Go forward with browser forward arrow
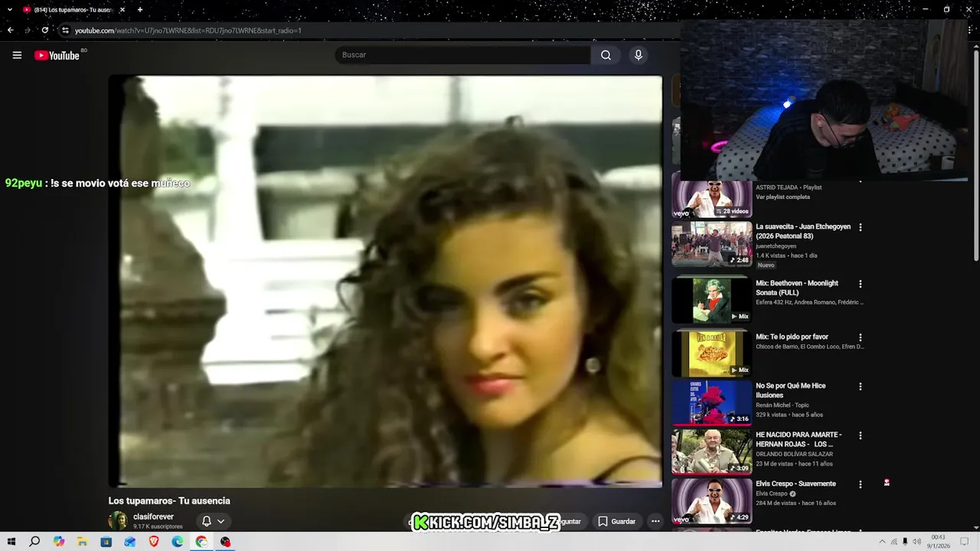Screen dimensions: 980x551 [x=28, y=31]
